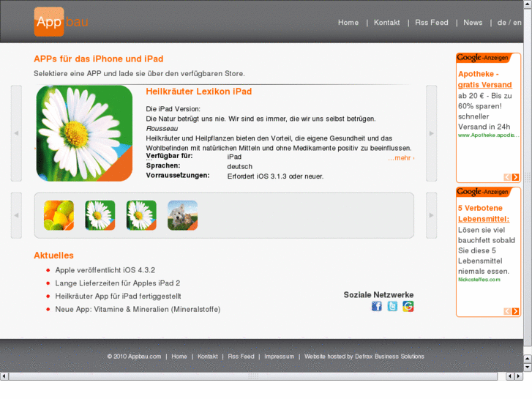Open the Impressum footer link
Screen dimensions: 532x399
tap(280, 357)
